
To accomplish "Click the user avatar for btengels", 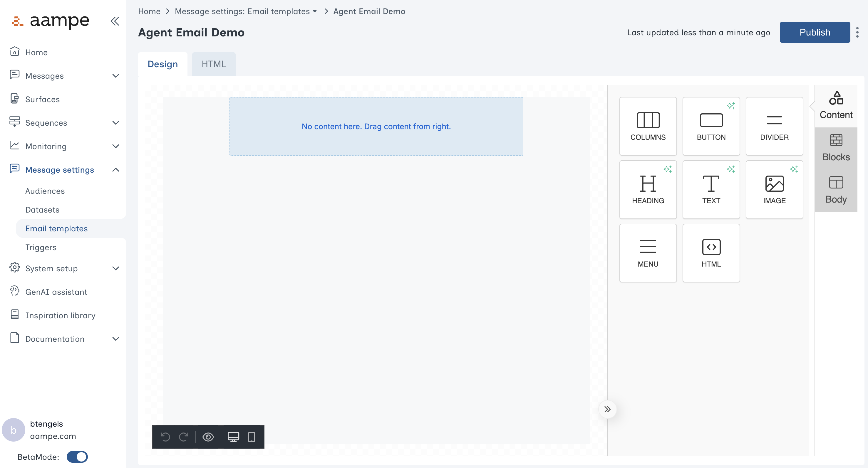I will tap(14, 430).
